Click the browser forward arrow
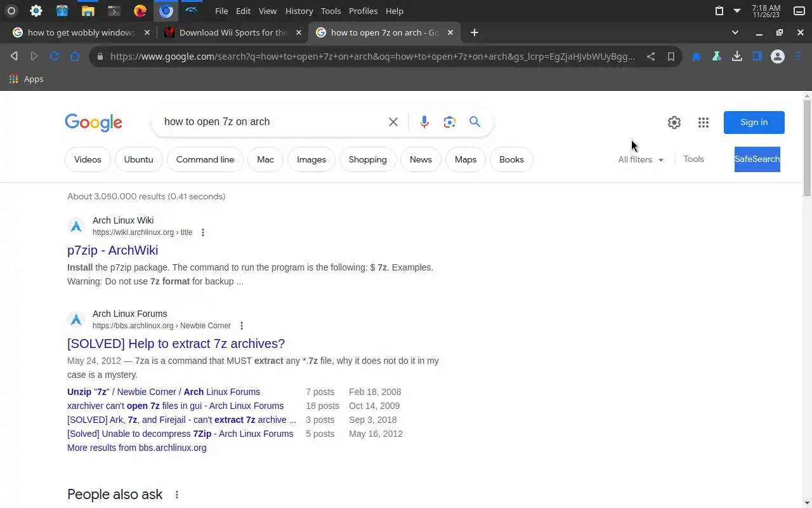Viewport: 812px width, 508px height. [x=34, y=57]
